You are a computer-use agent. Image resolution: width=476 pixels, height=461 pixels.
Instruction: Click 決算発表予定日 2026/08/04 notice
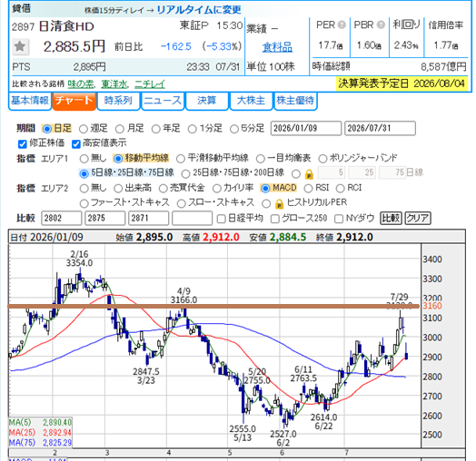tap(402, 83)
